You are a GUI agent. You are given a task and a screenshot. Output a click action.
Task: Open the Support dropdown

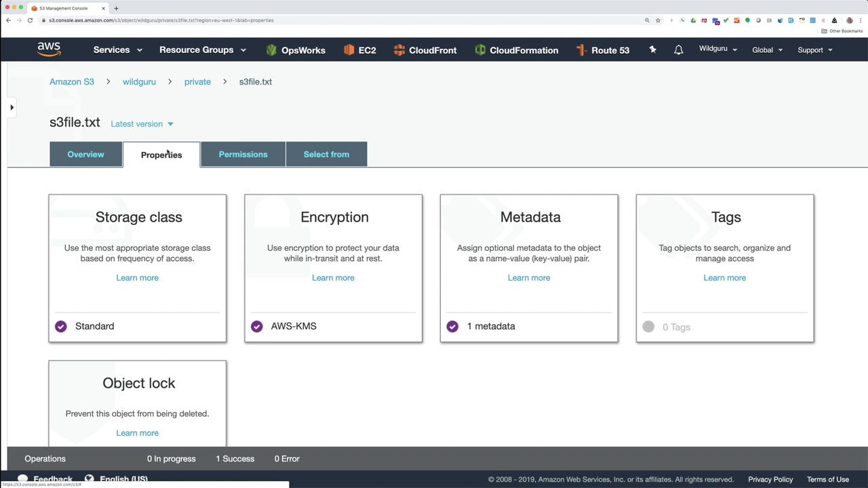[x=815, y=50]
